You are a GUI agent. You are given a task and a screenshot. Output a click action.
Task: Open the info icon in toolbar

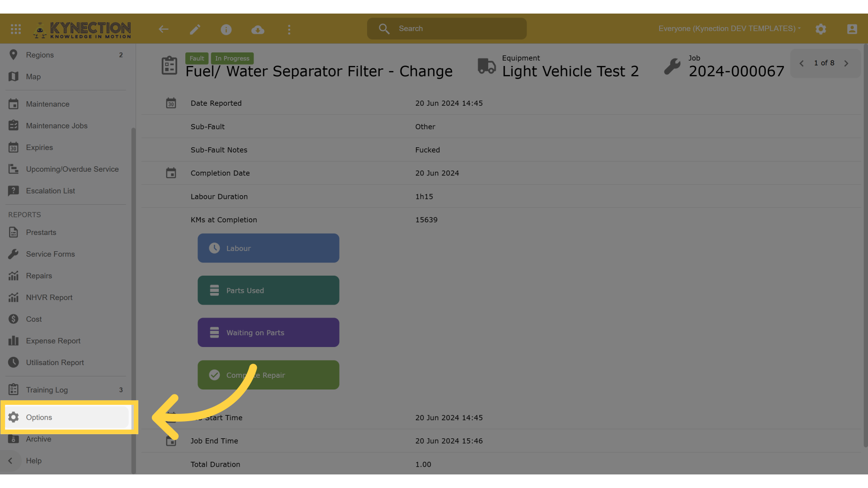tap(226, 29)
